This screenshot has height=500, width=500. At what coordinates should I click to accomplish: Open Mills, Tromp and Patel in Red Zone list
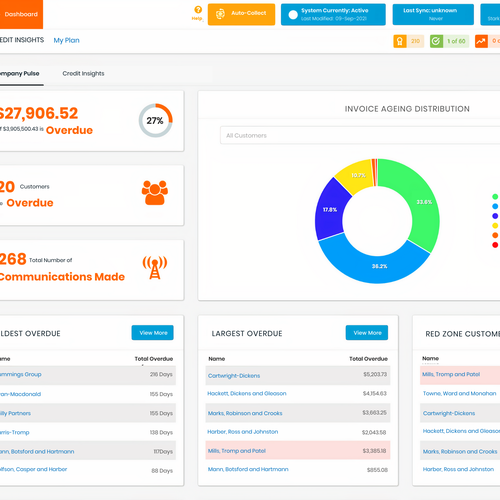(x=451, y=374)
